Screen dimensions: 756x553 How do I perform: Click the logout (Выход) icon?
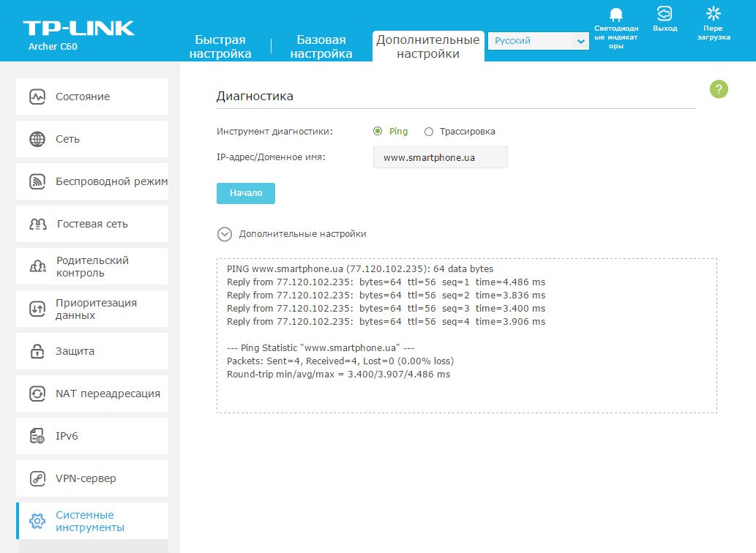click(x=665, y=14)
